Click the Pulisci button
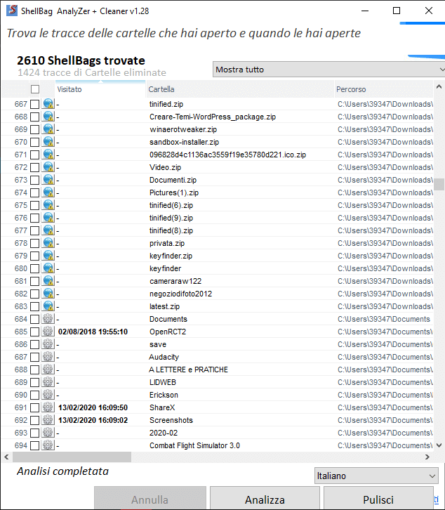Image resolution: width=445 pixels, height=510 pixels. click(x=378, y=499)
